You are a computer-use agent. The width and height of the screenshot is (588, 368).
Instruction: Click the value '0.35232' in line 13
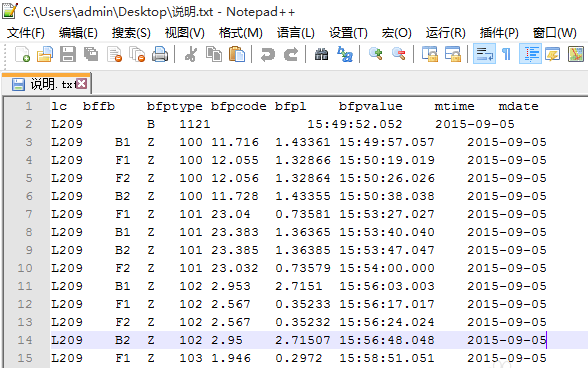click(x=303, y=322)
